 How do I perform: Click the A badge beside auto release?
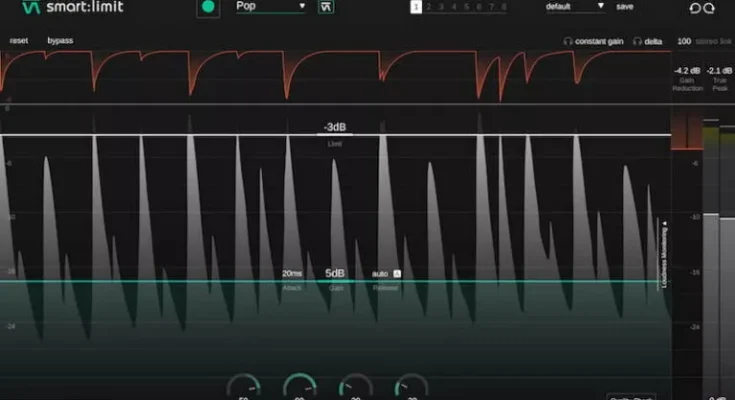(396, 273)
